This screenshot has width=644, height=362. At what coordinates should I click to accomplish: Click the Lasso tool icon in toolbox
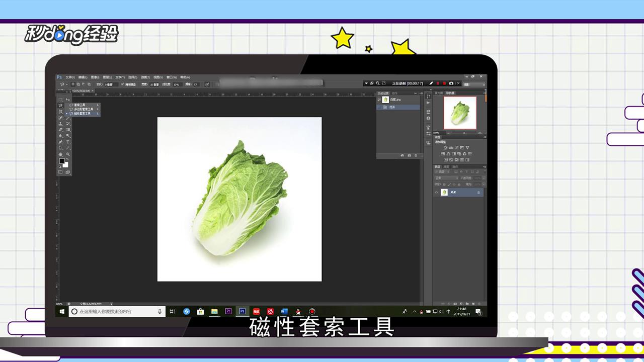tap(60, 105)
